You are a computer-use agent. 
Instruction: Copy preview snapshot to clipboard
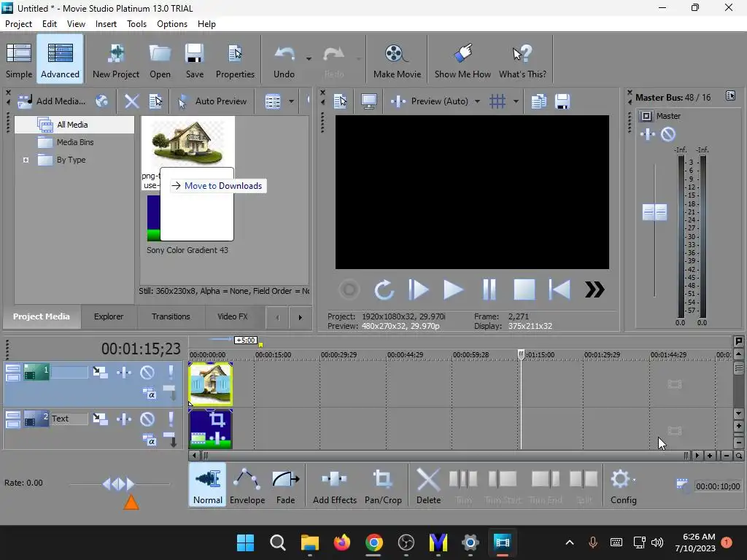[539, 101]
